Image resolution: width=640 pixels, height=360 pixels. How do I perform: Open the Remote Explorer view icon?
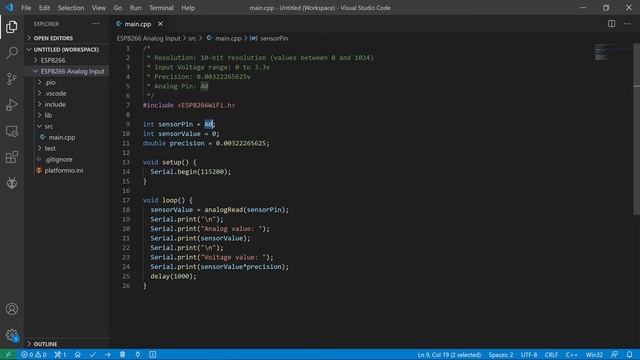click(12, 131)
